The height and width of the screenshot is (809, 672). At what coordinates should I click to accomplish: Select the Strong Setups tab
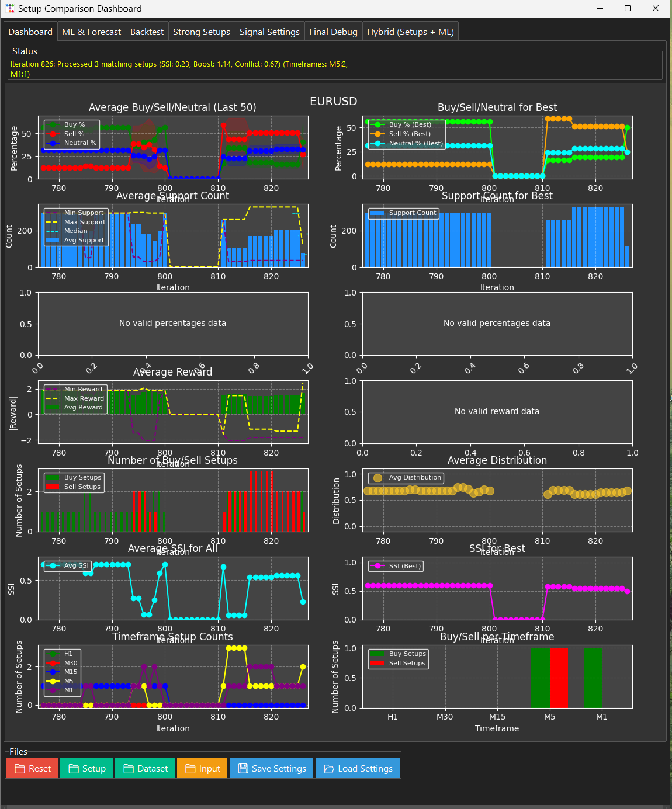pyautogui.click(x=202, y=32)
